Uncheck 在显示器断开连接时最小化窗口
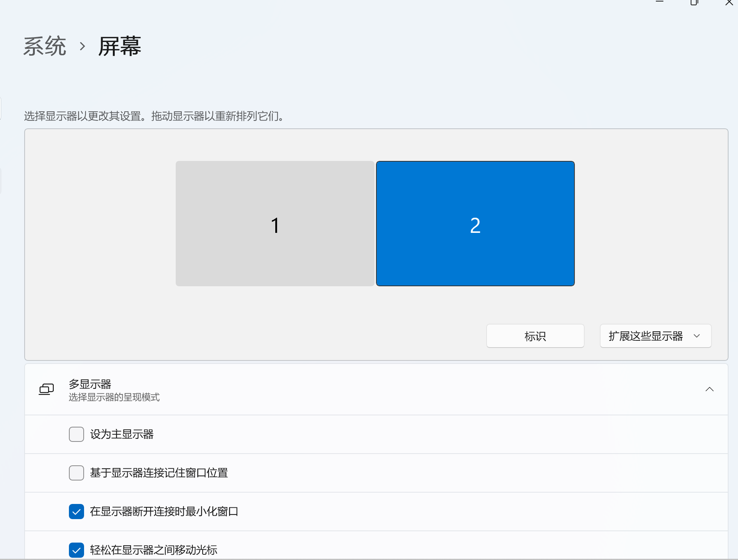738x560 pixels. click(x=76, y=512)
